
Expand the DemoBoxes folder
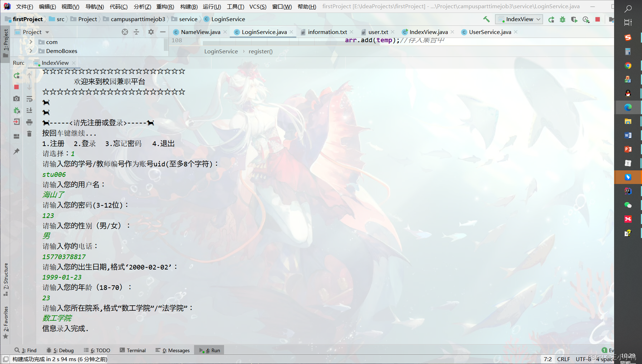[31, 51]
